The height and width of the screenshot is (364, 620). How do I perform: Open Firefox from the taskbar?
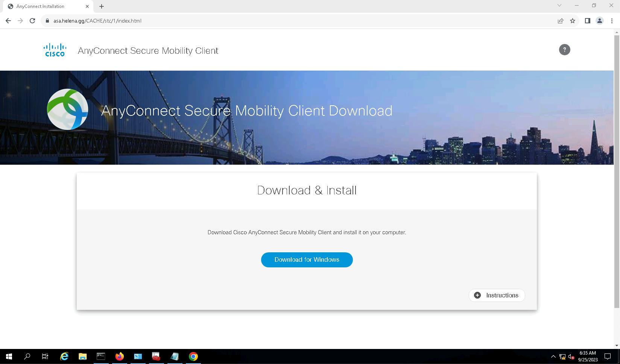120,356
